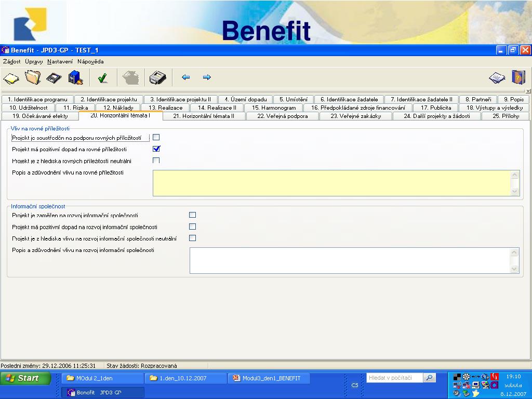The height and width of the screenshot is (399, 532).
Task: Click the Benefit app icon in title bar
Action: 5,50
